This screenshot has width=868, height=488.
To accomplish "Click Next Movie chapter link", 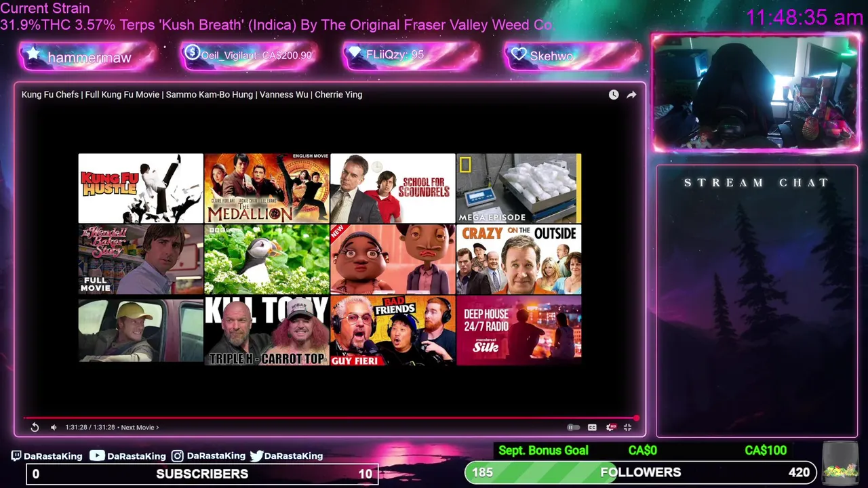I will 140,427.
